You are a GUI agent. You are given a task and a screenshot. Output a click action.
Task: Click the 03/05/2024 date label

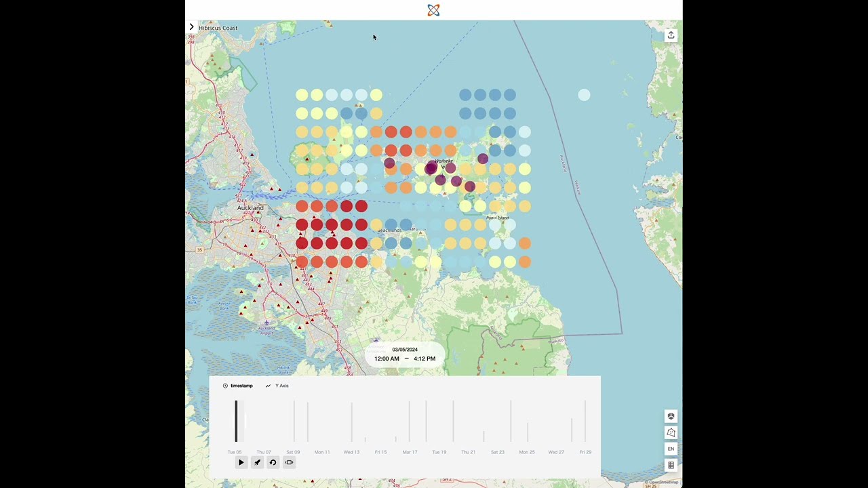(x=405, y=350)
